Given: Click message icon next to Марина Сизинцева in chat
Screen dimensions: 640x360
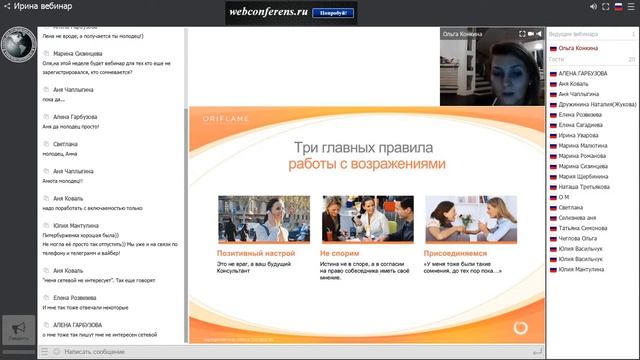Looking at the screenshot, I should click(x=46, y=53).
